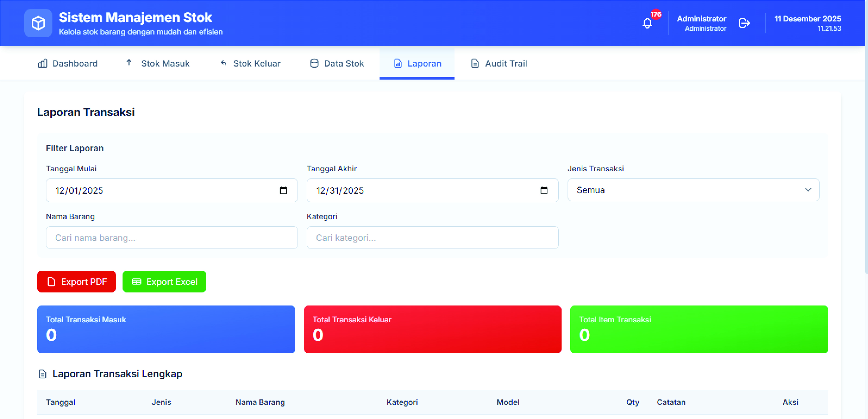Click the Dashboard bar chart icon

pos(42,63)
